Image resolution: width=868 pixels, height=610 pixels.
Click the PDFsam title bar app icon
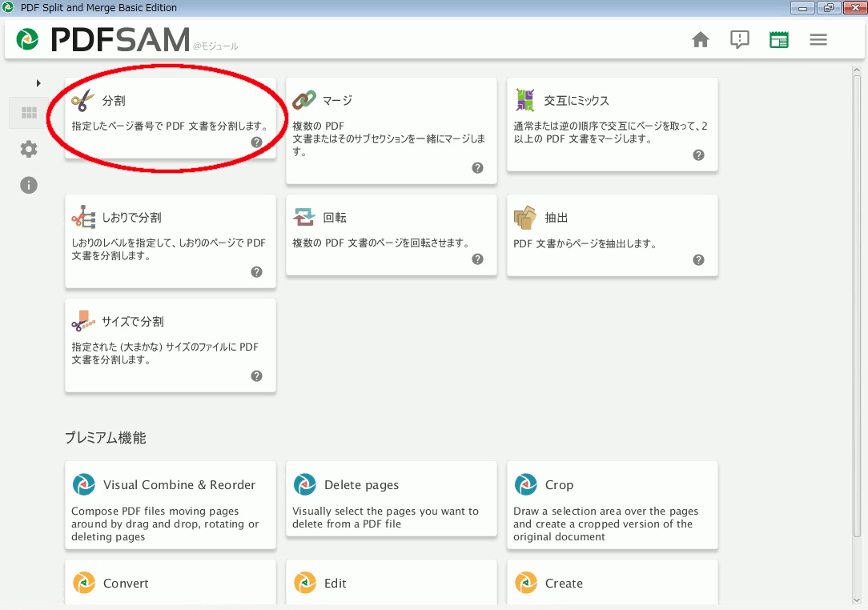(8, 8)
